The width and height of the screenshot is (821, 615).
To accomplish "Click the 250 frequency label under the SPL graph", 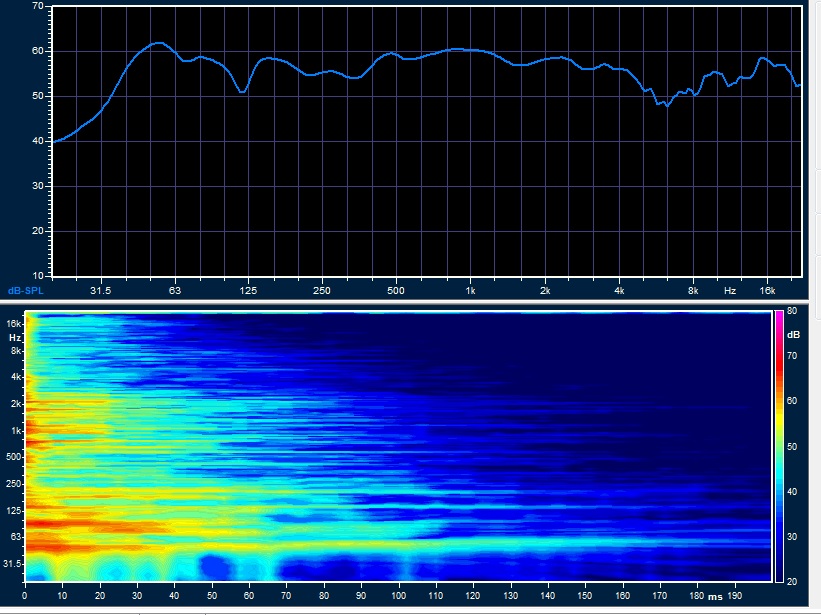I will 322,290.
